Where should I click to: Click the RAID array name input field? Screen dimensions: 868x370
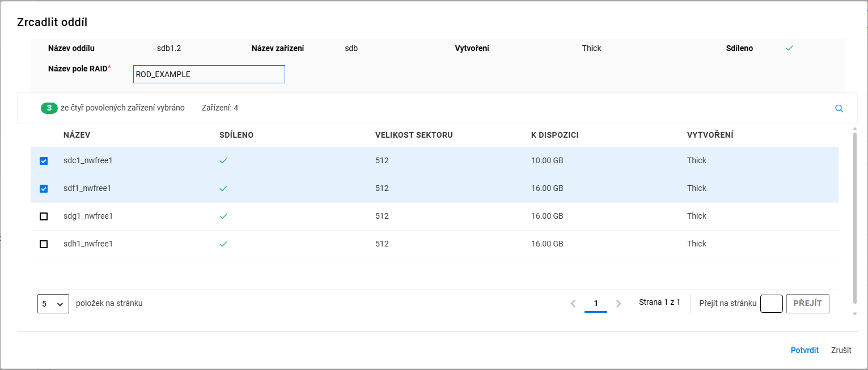pyautogui.click(x=209, y=74)
